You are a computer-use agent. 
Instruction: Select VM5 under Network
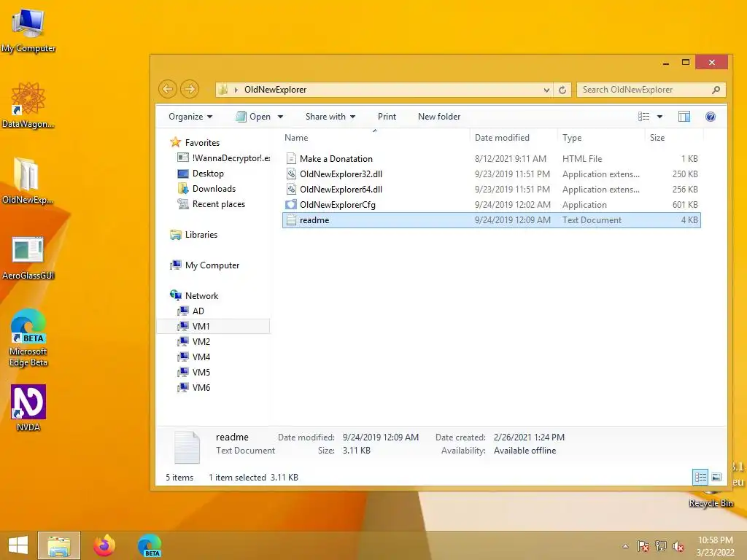[x=194, y=372]
